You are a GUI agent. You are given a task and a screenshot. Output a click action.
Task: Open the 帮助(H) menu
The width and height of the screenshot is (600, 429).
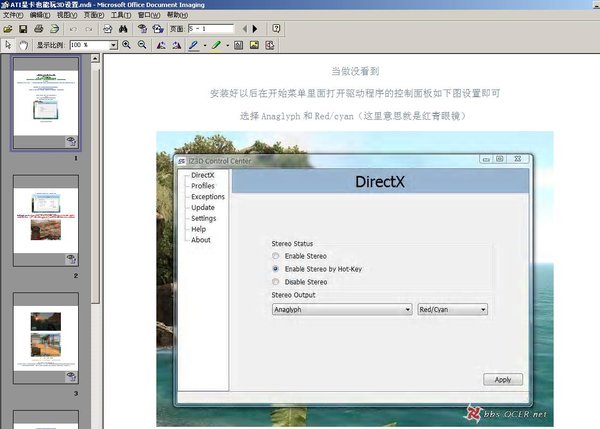(x=177, y=15)
